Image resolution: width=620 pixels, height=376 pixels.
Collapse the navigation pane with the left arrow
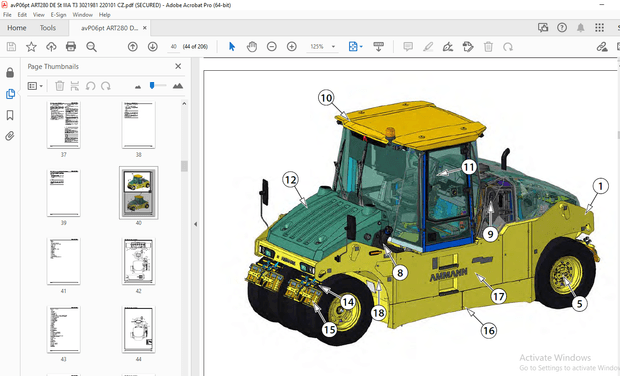click(x=195, y=224)
